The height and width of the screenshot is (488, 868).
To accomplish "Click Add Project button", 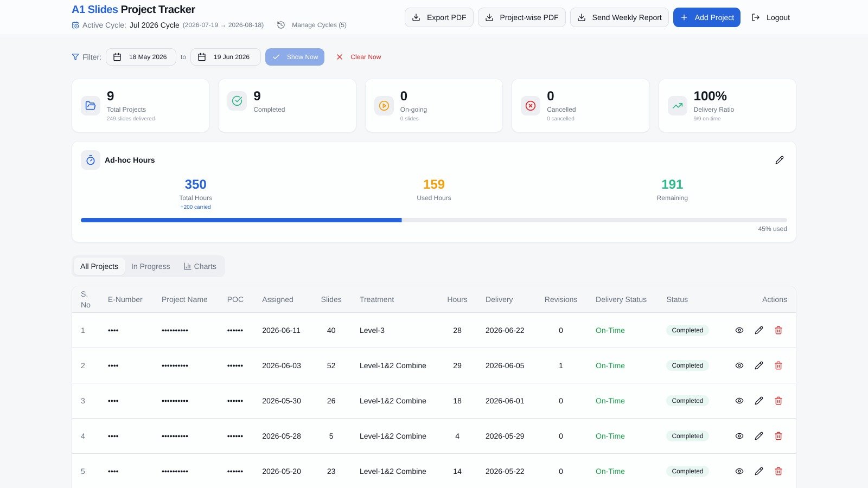I will pyautogui.click(x=707, y=17).
